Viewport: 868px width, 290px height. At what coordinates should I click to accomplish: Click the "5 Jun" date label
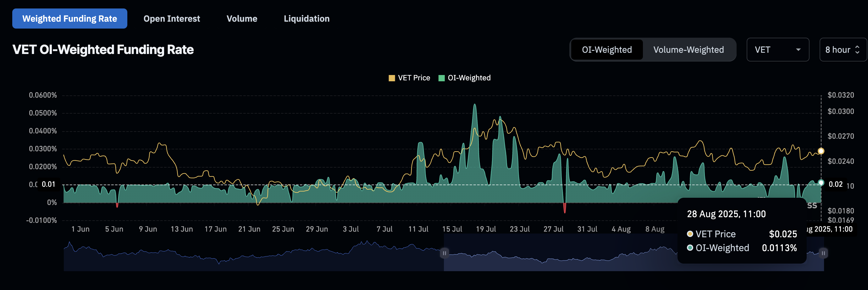pyautogui.click(x=114, y=229)
